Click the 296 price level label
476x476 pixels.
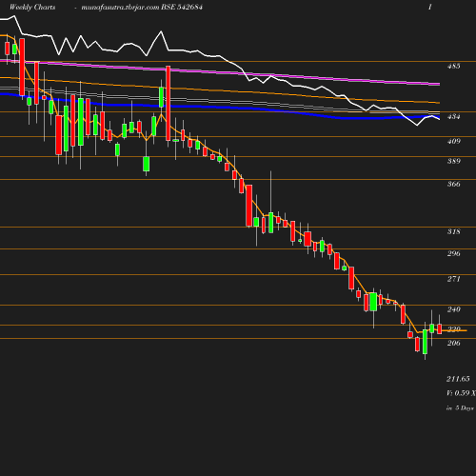[x=453, y=253]
